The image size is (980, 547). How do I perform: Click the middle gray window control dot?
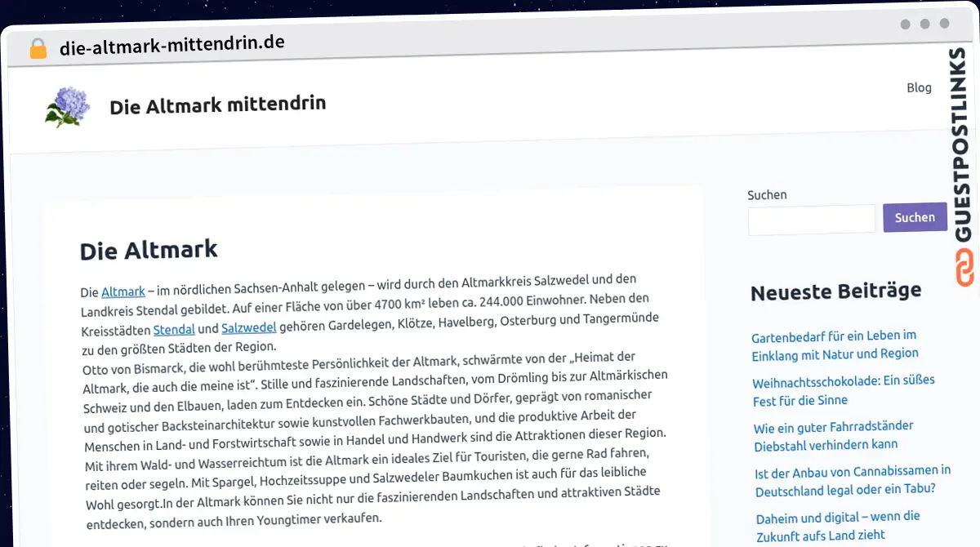pyautogui.click(x=925, y=24)
